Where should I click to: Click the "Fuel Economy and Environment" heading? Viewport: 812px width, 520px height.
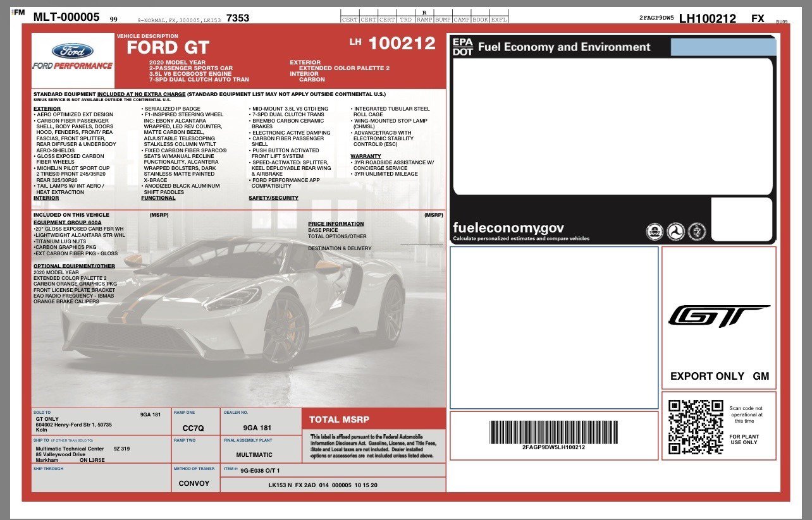click(564, 47)
